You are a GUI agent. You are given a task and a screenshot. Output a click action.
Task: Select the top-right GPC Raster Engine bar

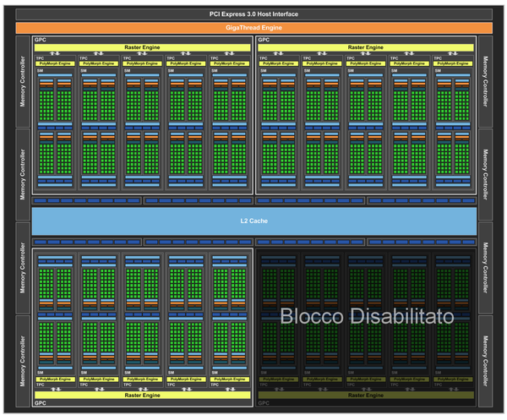(x=366, y=47)
